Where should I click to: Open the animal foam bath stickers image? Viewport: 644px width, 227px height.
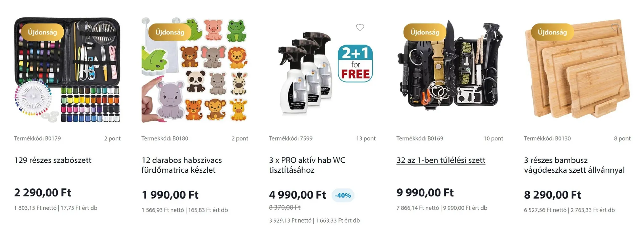click(195, 70)
